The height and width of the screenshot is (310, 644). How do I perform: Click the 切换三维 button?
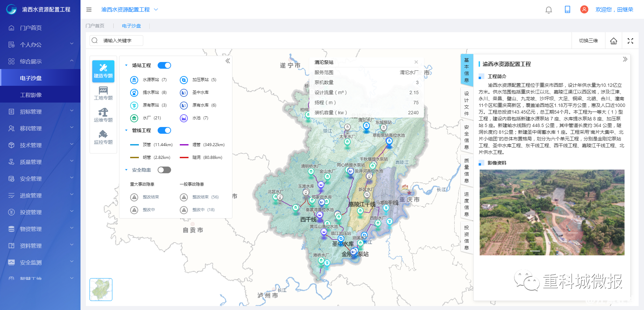tap(588, 41)
